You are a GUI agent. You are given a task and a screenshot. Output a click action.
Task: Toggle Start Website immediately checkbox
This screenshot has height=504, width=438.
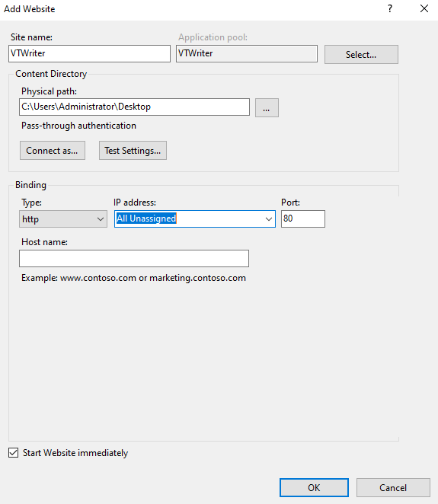[x=13, y=452]
